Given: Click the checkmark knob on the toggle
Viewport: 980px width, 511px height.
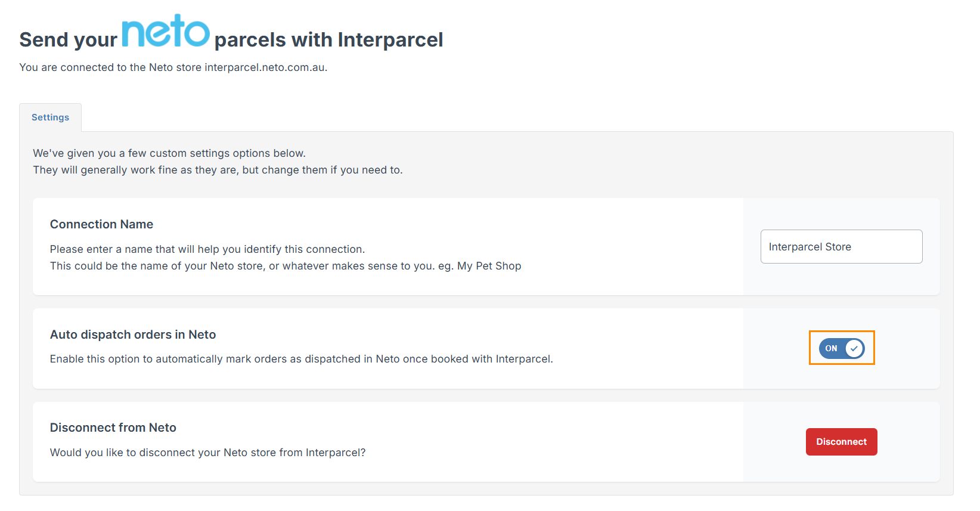Looking at the screenshot, I should pos(854,348).
